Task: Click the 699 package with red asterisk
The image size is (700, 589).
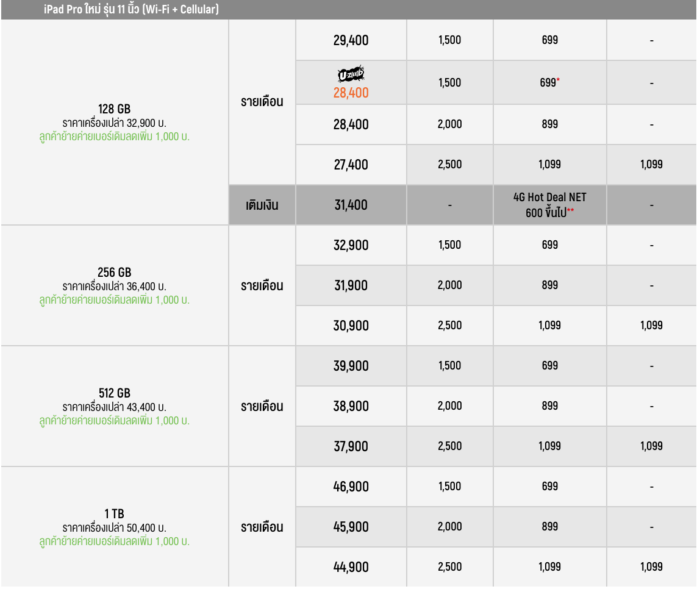Action: [x=549, y=82]
